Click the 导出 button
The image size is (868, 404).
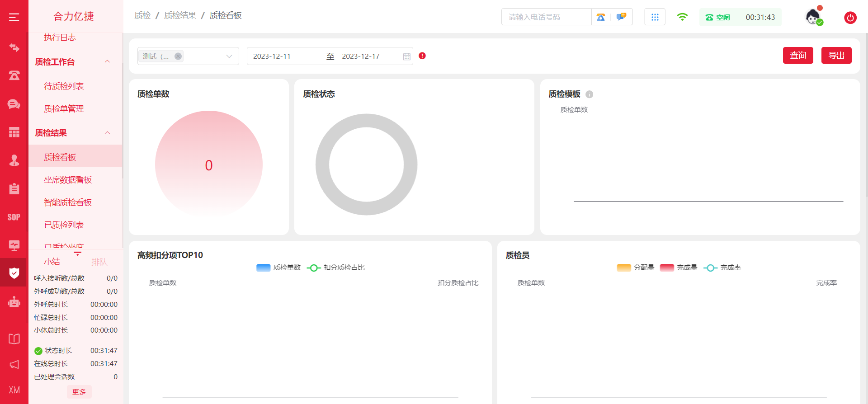(836, 55)
